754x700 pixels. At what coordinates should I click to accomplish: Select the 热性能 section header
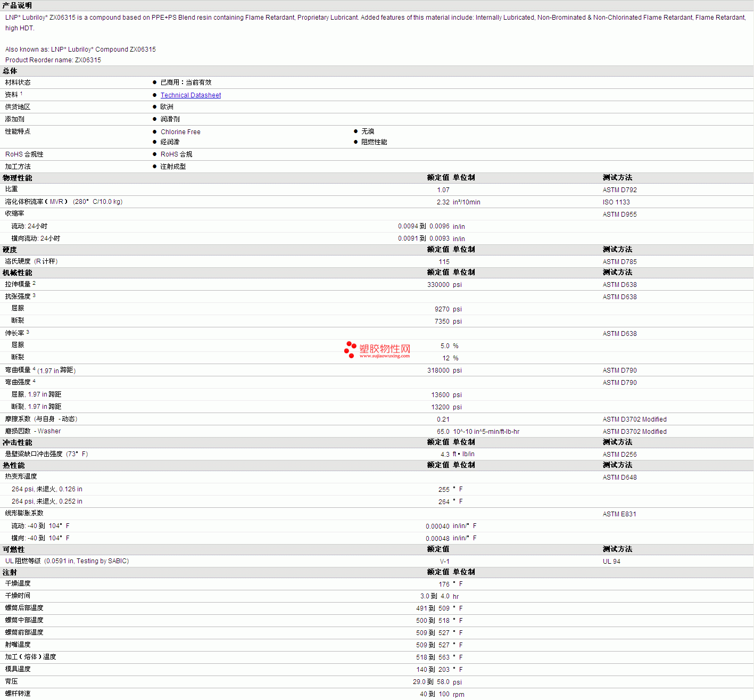pos(13,465)
